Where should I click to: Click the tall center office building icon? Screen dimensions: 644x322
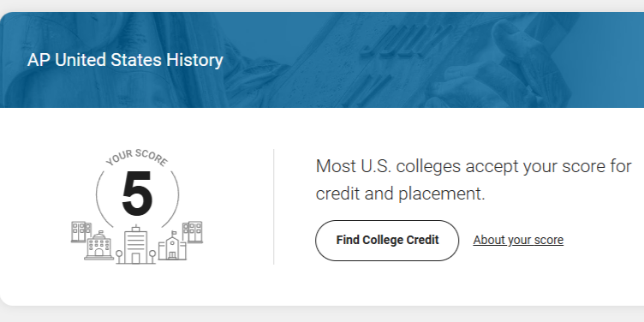(x=135, y=245)
